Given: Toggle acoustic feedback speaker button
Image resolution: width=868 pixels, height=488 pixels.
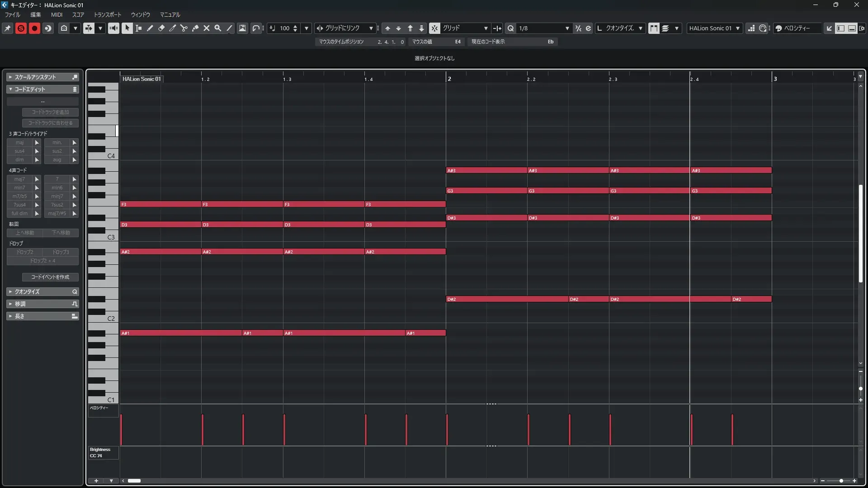Looking at the screenshot, I should (x=113, y=28).
